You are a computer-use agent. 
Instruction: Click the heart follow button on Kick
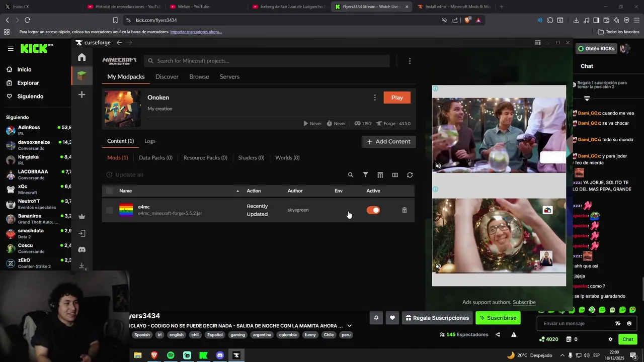(x=392, y=318)
